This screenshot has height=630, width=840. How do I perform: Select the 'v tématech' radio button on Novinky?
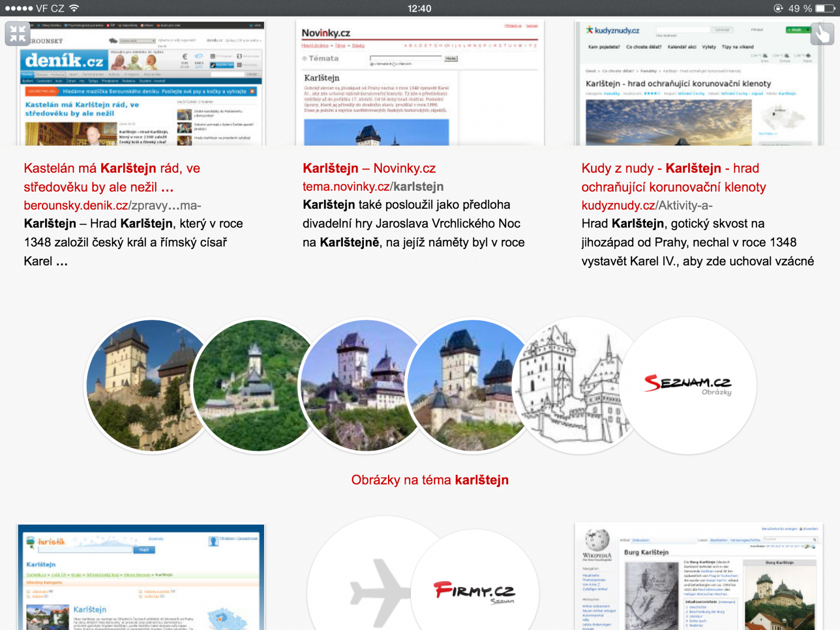[x=371, y=64]
